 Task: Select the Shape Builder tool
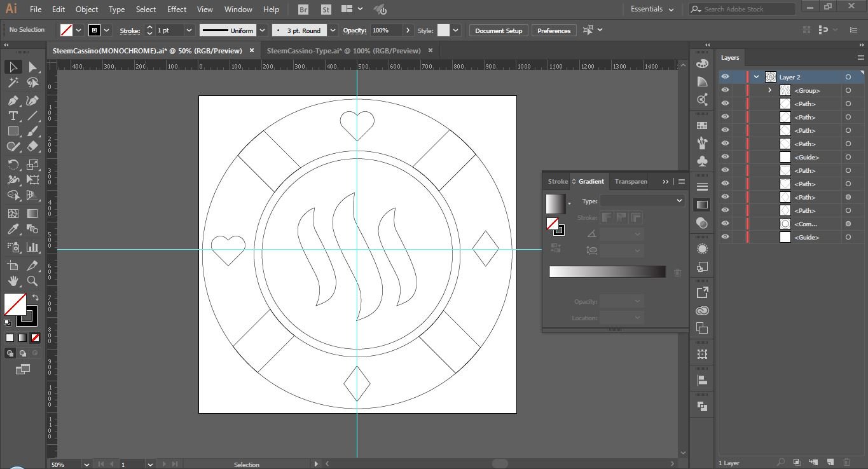click(13, 196)
